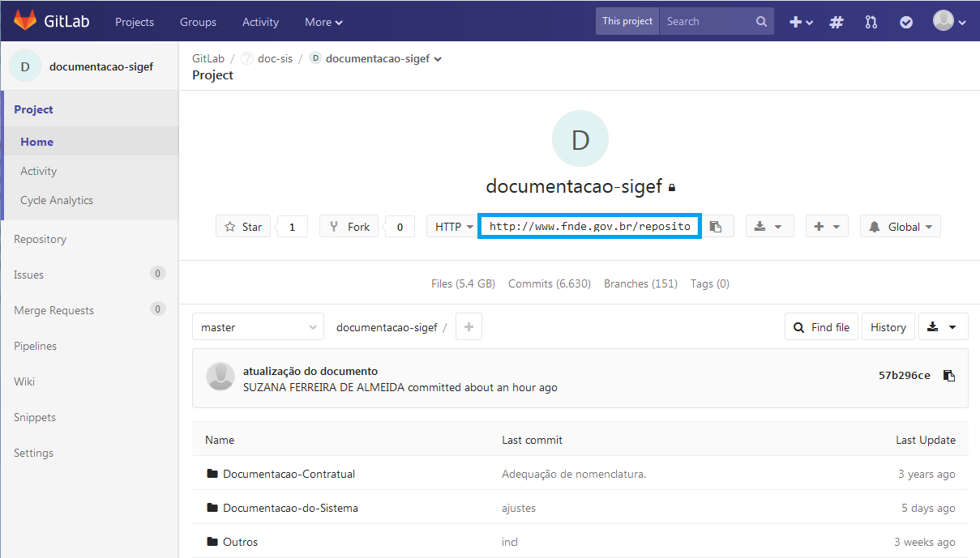
Task: Click the hash icon in the navigation bar
Action: (x=836, y=22)
